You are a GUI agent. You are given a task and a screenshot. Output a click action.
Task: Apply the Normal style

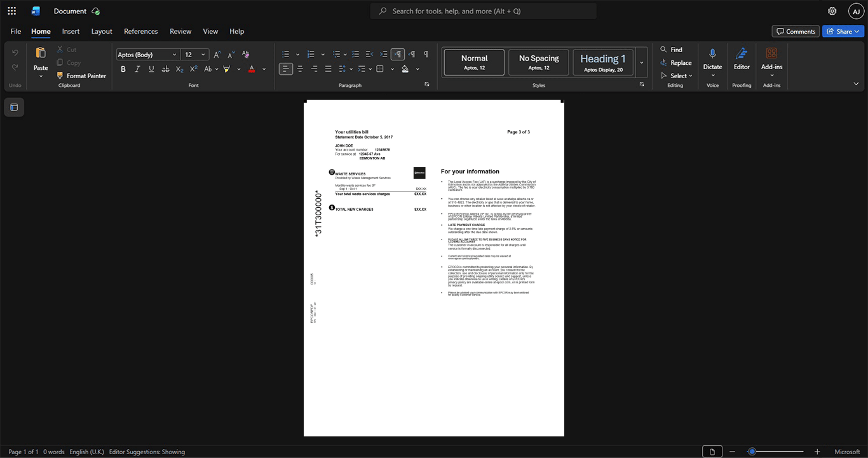click(x=474, y=62)
